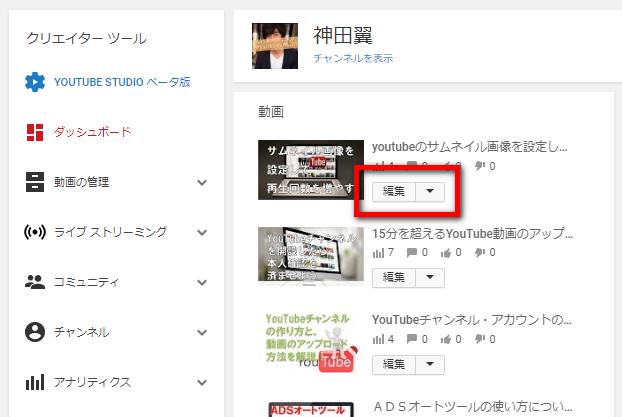Expand the コミュニティ section chevron
Viewport: 622px width, 417px height.
click(x=202, y=282)
